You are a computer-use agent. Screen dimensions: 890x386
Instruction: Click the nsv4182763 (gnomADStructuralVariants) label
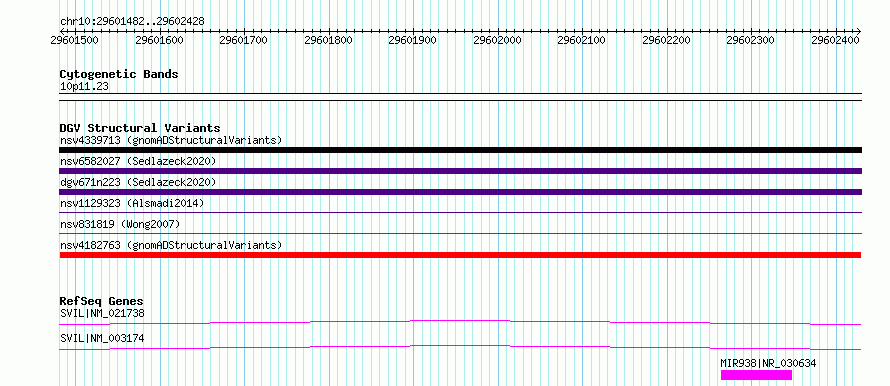(171, 245)
